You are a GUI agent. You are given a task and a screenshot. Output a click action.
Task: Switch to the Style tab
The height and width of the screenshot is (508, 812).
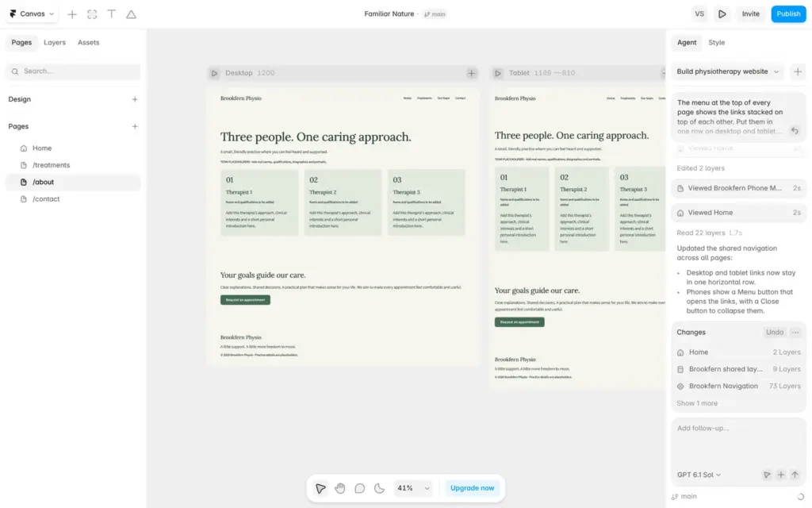pyautogui.click(x=717, y=43)
